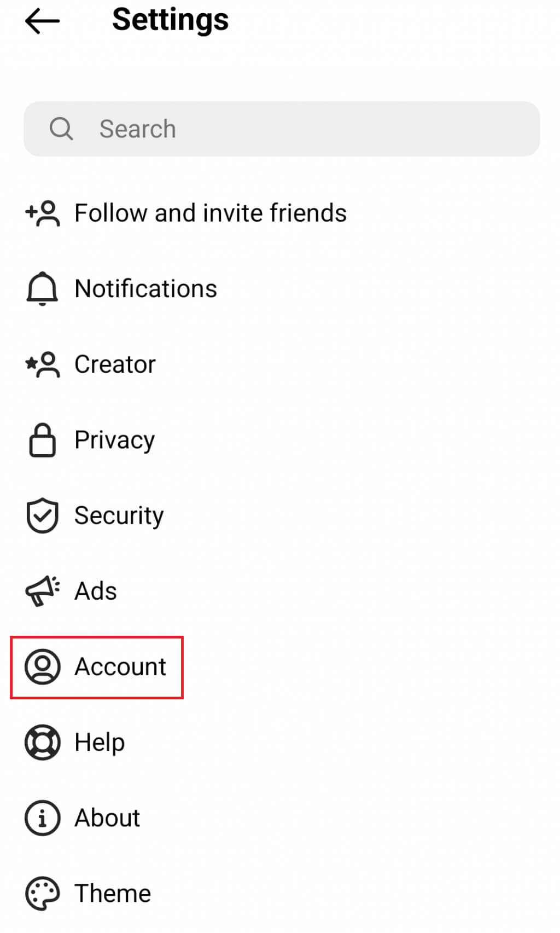Open Follow and invite friends
Screen dimensions: 560x933
pos(211,213)
